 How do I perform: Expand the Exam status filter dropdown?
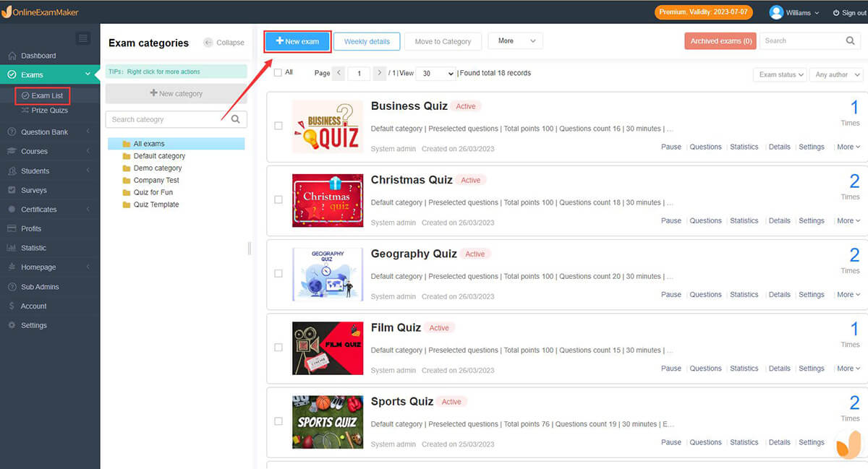[780, 74]
